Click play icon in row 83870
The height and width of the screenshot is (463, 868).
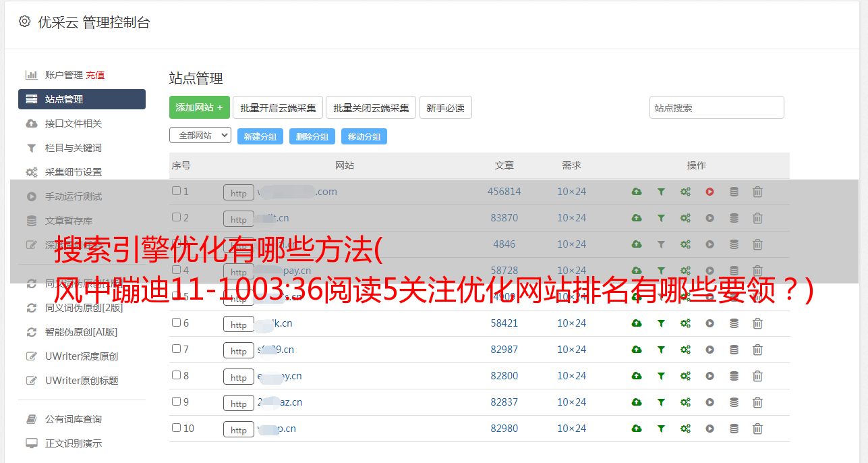coord(710,218)
